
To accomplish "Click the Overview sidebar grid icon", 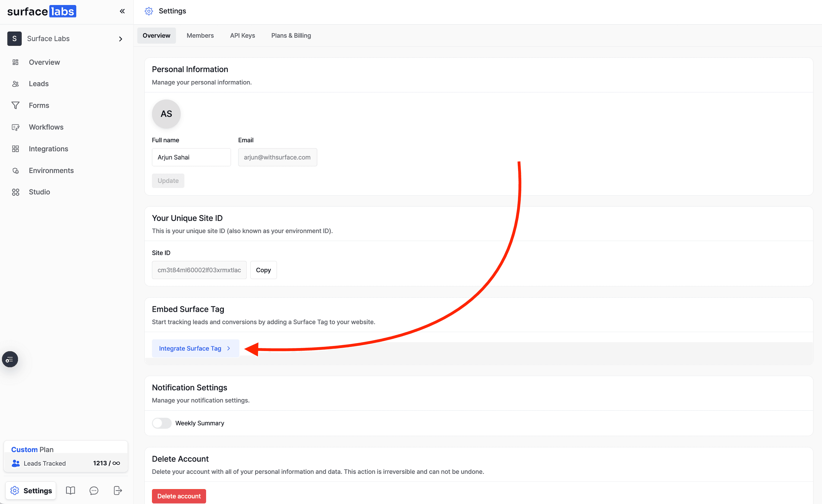I will pyautogui.click(x=15, y=62).
